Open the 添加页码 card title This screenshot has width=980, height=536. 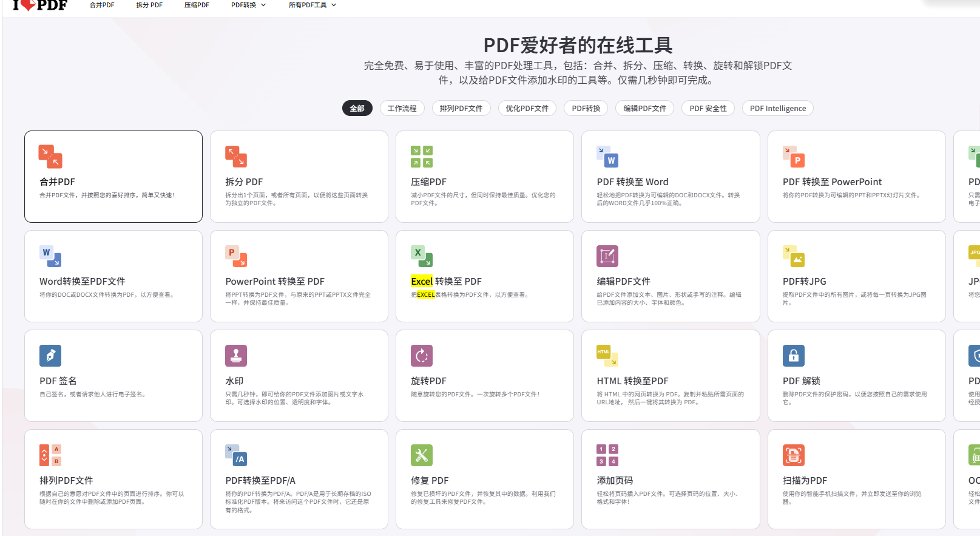coord(615,480)
